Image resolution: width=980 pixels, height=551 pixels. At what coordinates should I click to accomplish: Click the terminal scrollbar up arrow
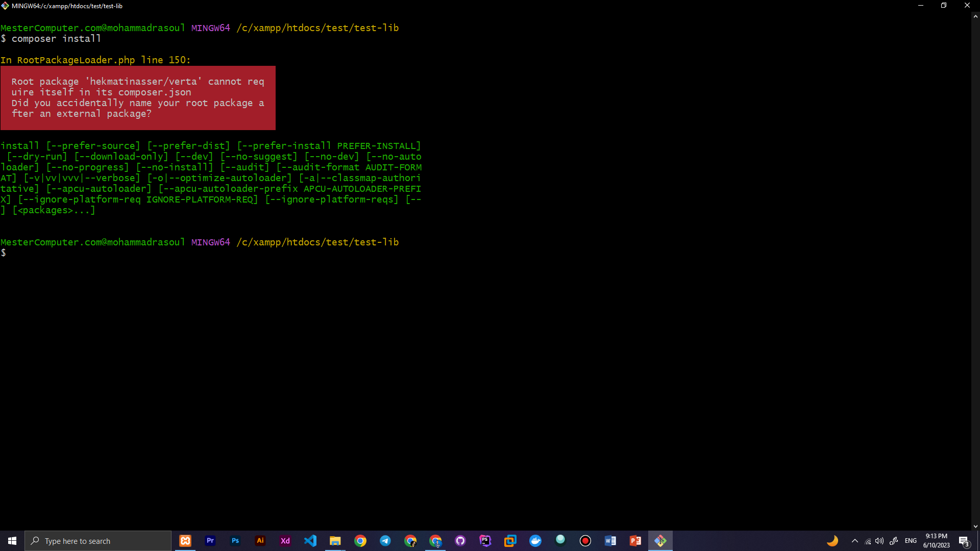tap(975, 16)
